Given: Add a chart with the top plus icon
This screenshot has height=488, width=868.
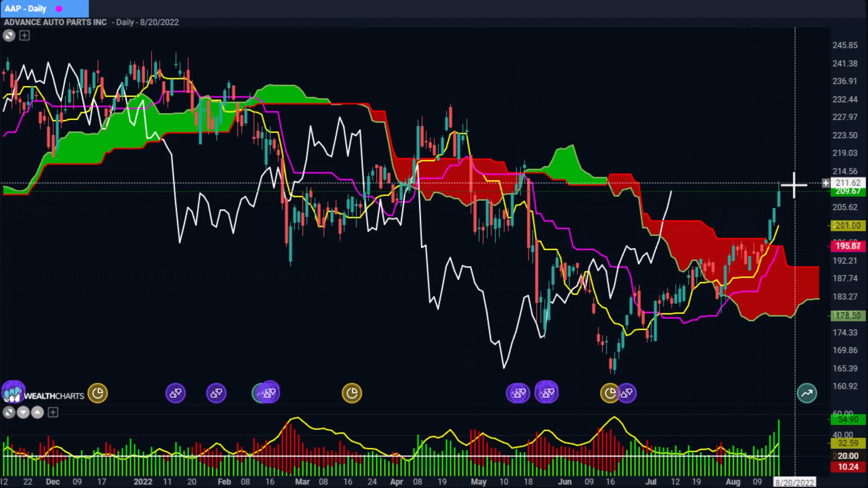Looking at the screenshot, I should point(24,35).
